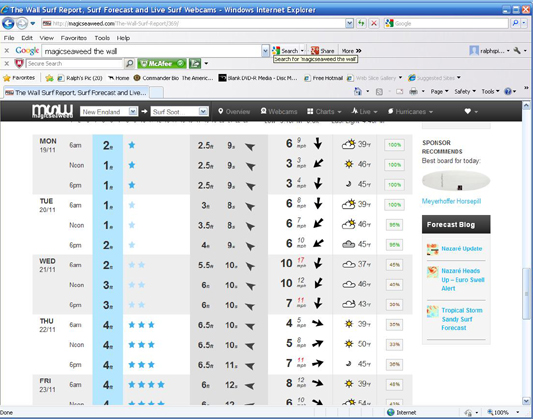Open the View menu
Screen dimensions: 533x419
point(46,38)
